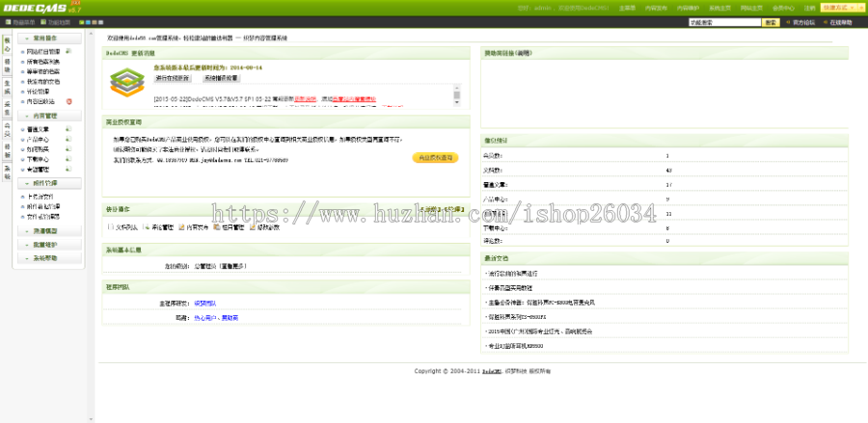868x423 pixels.
Task: Select the 采集 vertical side tab
Action: (x=7, y=108)
